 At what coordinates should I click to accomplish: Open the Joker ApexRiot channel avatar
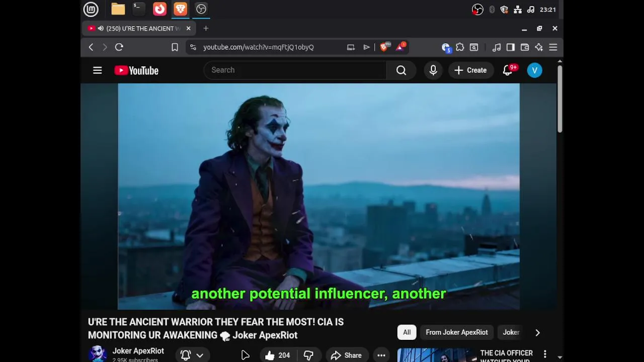(98, 354)
